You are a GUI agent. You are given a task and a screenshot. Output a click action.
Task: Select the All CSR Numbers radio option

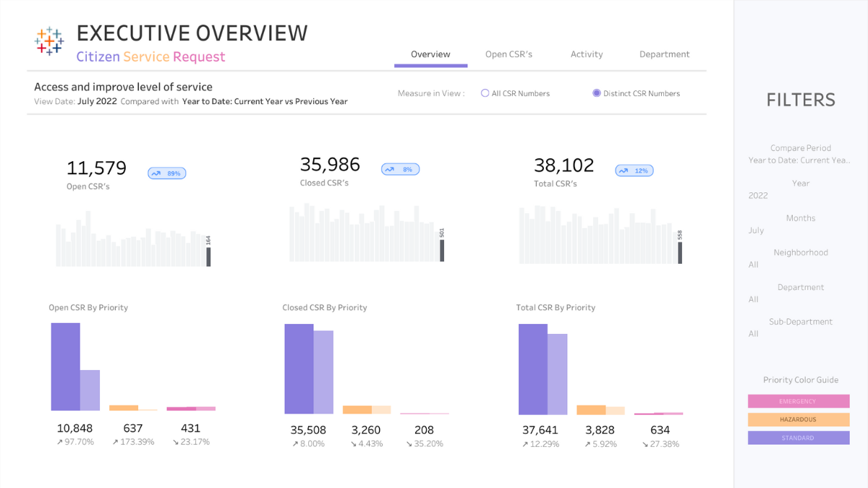[485, 93]
